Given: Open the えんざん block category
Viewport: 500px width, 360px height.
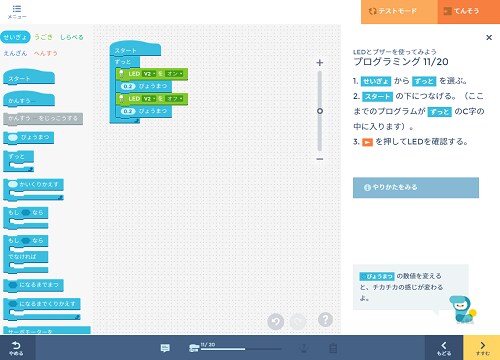Looking at the screenshot, I should tap(15, 53).
